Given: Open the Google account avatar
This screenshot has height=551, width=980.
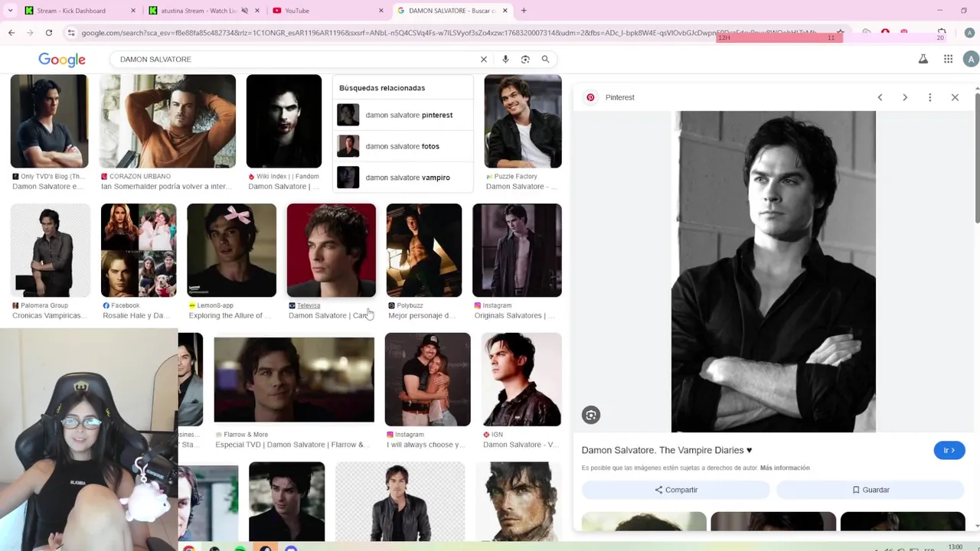Looking at the screenshot, I should [971, 59].
